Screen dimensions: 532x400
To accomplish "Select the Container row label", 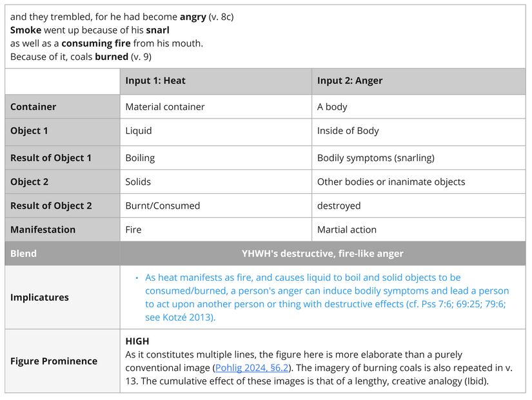I will pos(34,107).
